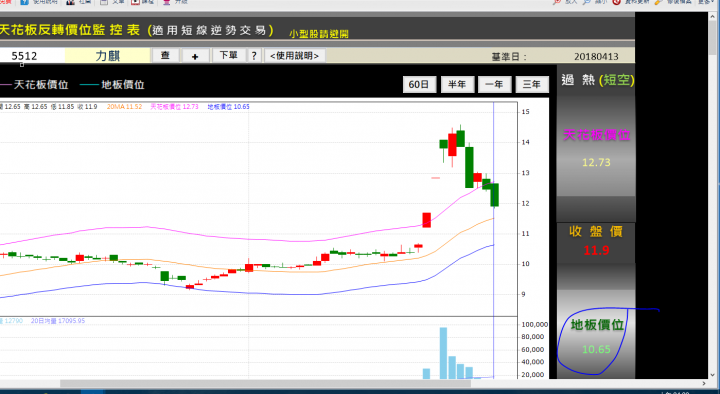Click the horizontal scrollbar thumb
Screen dimensions: 720x394
265,383
